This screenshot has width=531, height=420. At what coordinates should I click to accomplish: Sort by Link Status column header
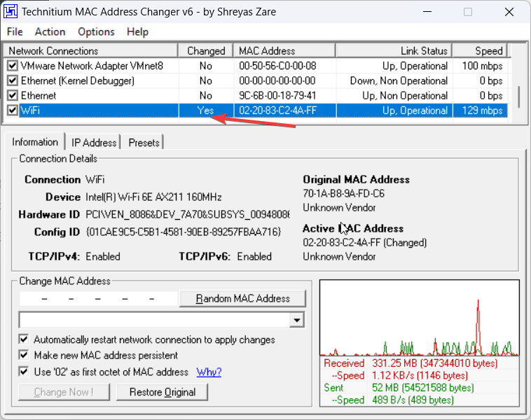394,51
